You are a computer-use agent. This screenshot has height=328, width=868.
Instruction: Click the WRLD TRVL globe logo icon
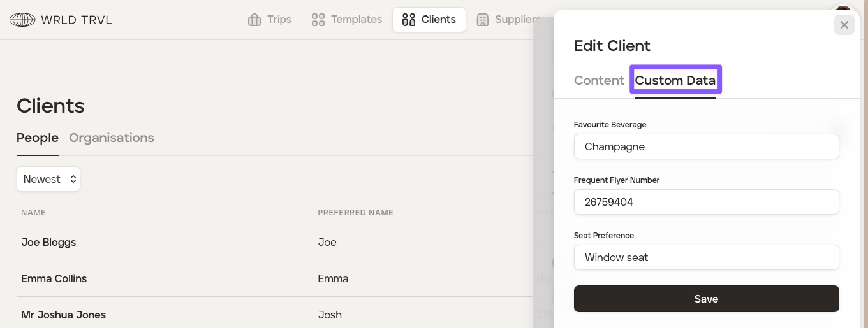pos(22,20)
